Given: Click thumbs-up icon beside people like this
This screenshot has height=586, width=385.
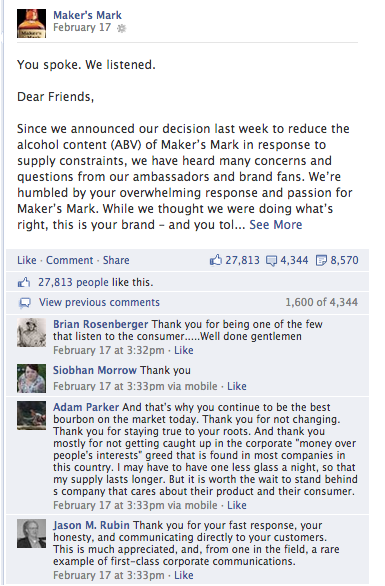Looking at the screenshot, I should (24, 282).
